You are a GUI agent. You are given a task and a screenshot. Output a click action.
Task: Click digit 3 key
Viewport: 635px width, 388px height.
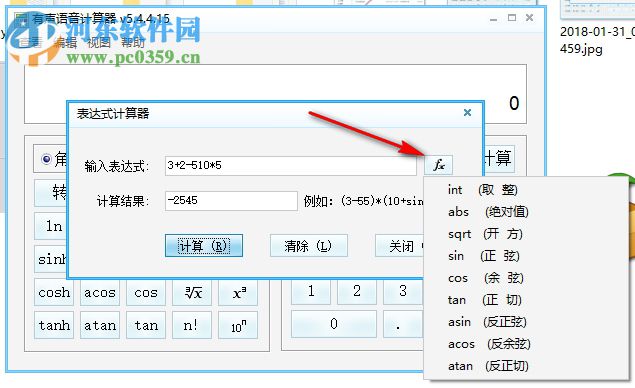[403, 291]
